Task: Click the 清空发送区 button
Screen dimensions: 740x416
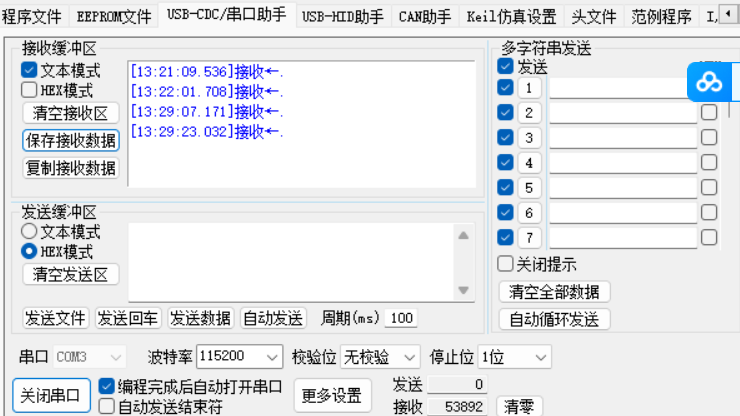Action: click(71, 274)
